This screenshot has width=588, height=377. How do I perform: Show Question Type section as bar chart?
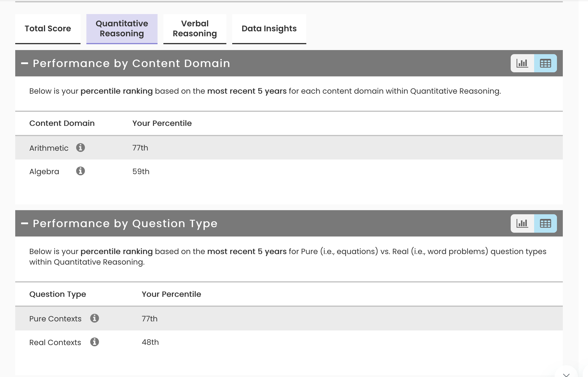click(x=522, y=223)
